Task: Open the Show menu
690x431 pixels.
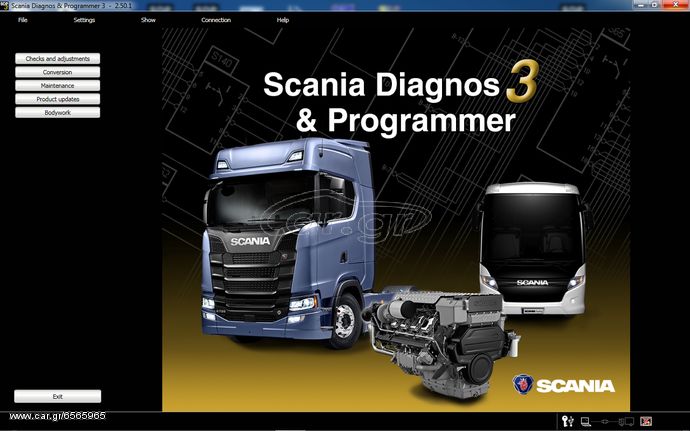Action: (x=148, y=20)
